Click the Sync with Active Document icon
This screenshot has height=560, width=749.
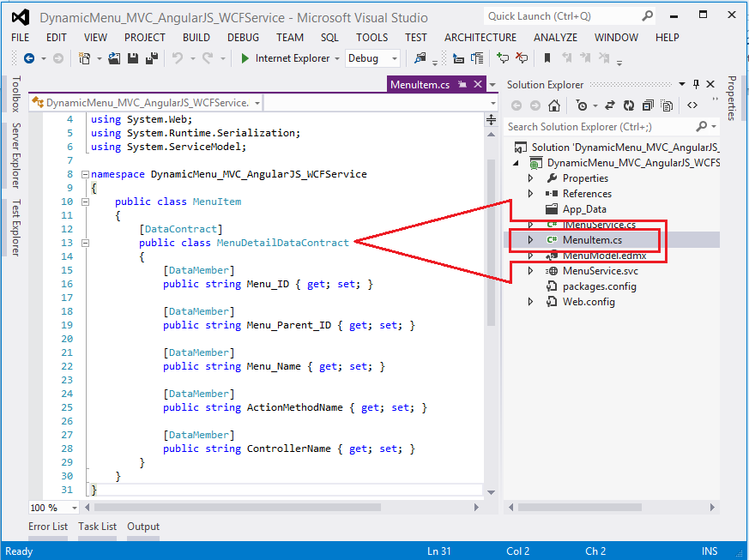point(610,105)
